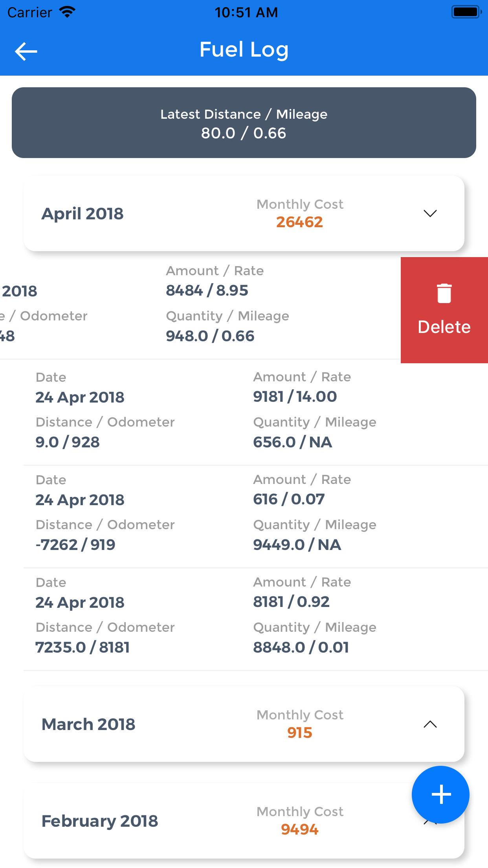This screenshot has width=488, height=868.
Task: Tap the April 2018 month title
Action: [x=83, y=214]
